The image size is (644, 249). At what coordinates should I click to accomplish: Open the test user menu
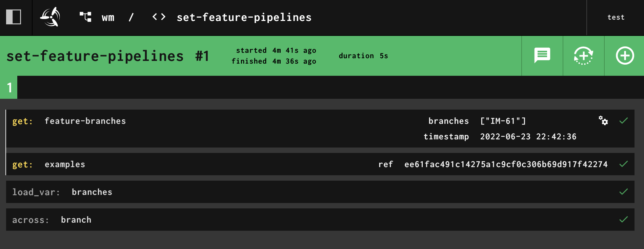(x=616, y=17)
